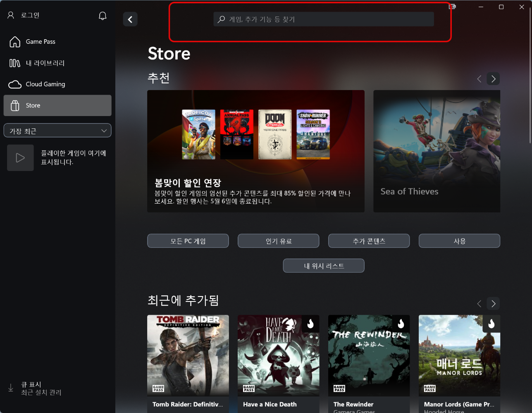Show next items in 최근에 추가됨

click(x=493, y=304)
